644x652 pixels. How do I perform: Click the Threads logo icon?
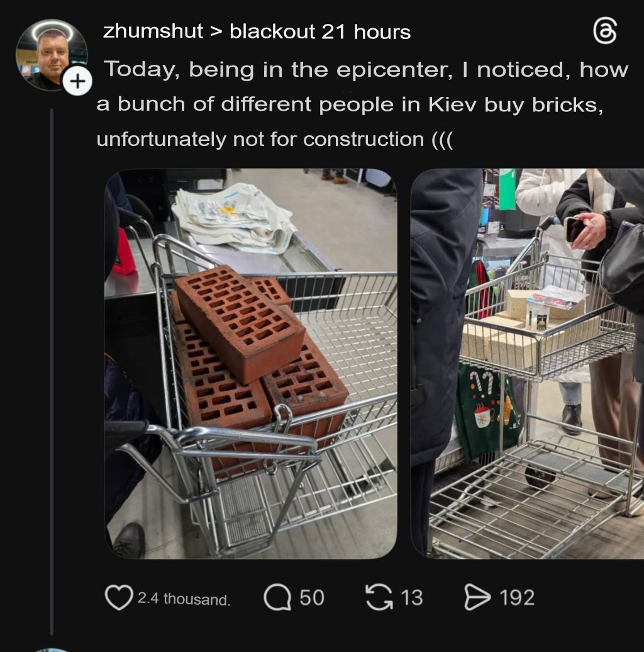pyautogui.click(x=605, y=31)
